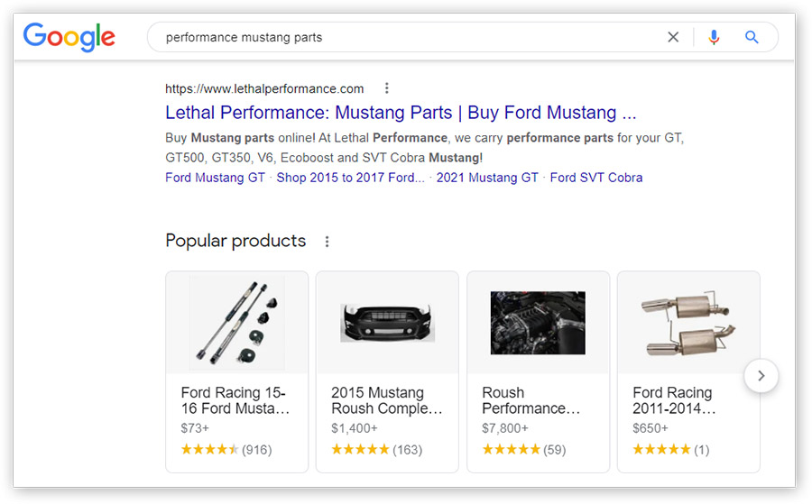Open the Lethal Performance: Mustang Parts result title

click(401, 113)
